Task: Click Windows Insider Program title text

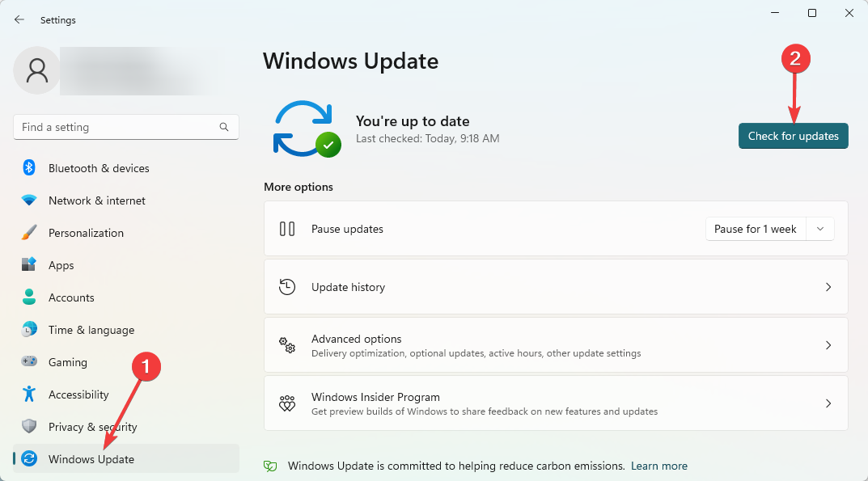Action: [x=375, y=397]
